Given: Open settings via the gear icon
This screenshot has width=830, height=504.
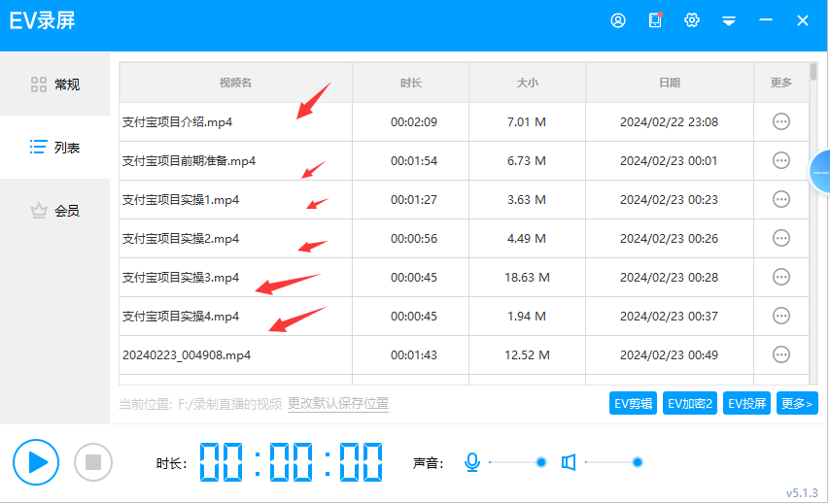Looking at the screenshot, I should pyautogui.click(x=692, y=20).
